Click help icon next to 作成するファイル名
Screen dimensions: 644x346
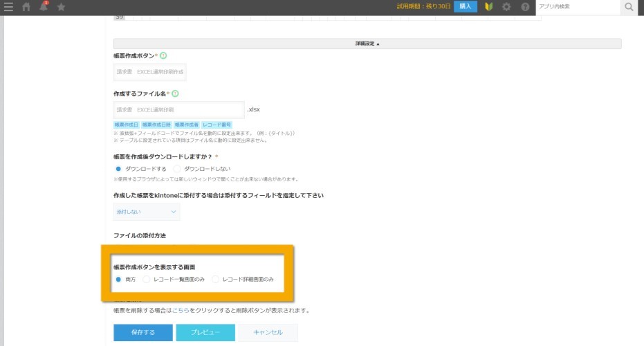[176, 93]
